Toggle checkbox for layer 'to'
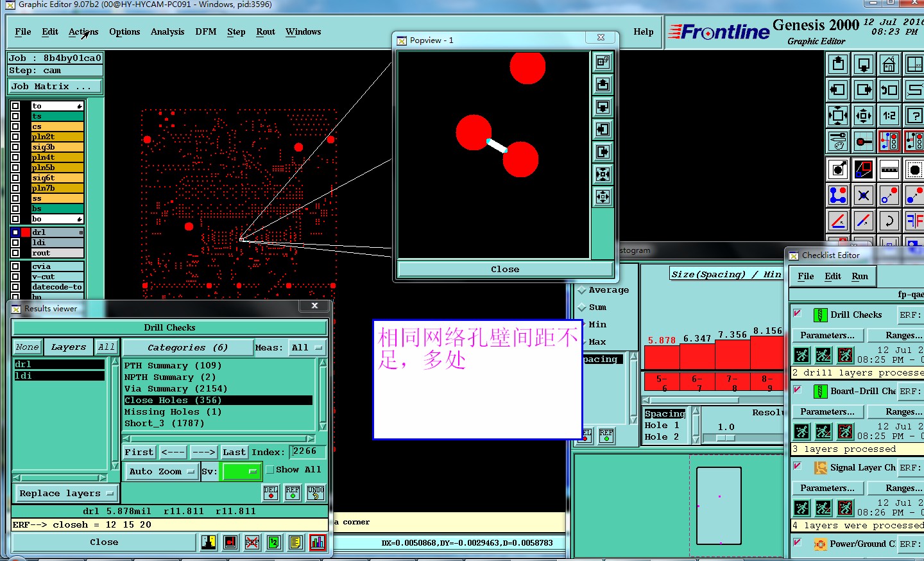The width and height of the screenshot is (924, 561). 15,106
